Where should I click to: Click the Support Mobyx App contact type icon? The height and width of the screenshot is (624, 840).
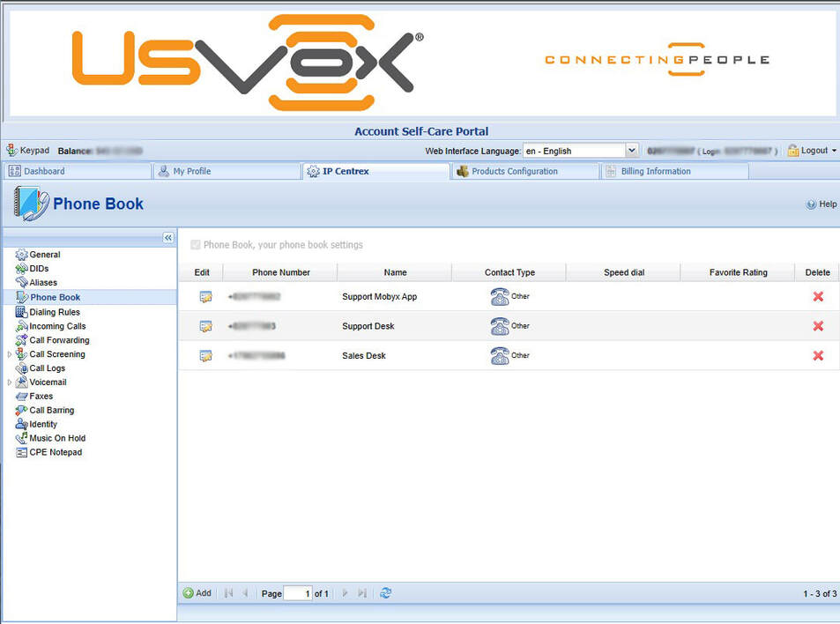(500, 296)
